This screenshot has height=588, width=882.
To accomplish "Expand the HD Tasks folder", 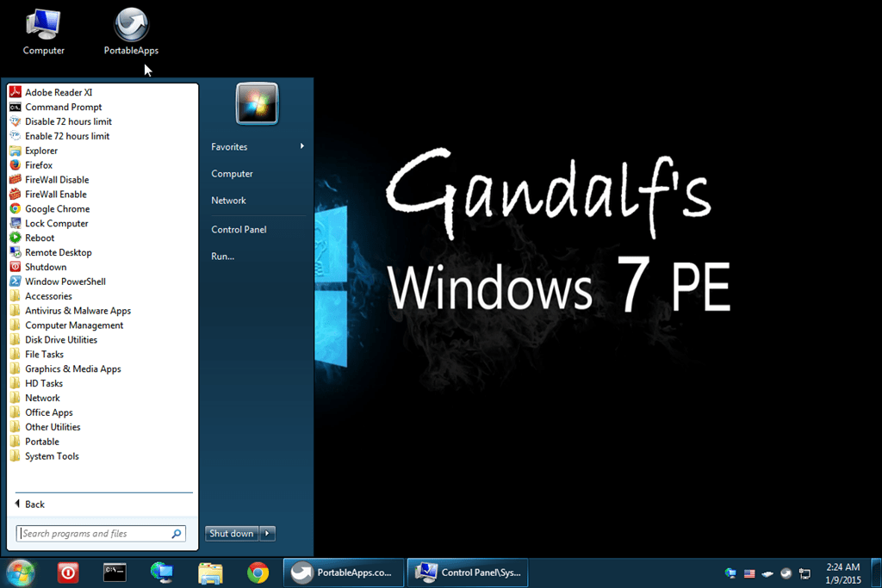I will coord(36,384).
